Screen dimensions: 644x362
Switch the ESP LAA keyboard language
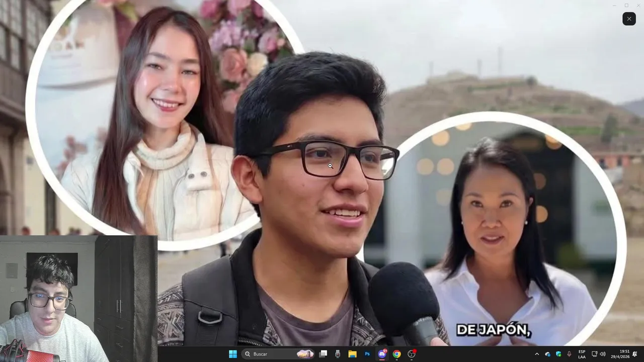tap(582, 354)
